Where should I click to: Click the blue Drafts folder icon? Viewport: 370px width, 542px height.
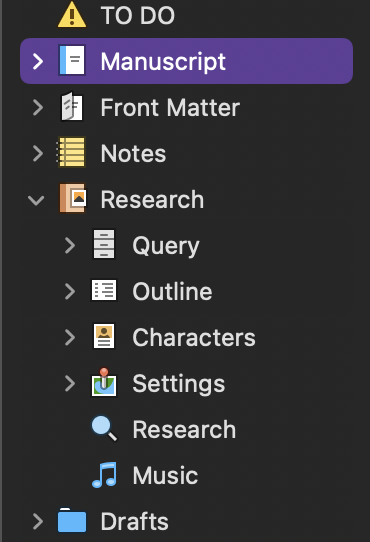pyautogui.click(x=72, y=520)
